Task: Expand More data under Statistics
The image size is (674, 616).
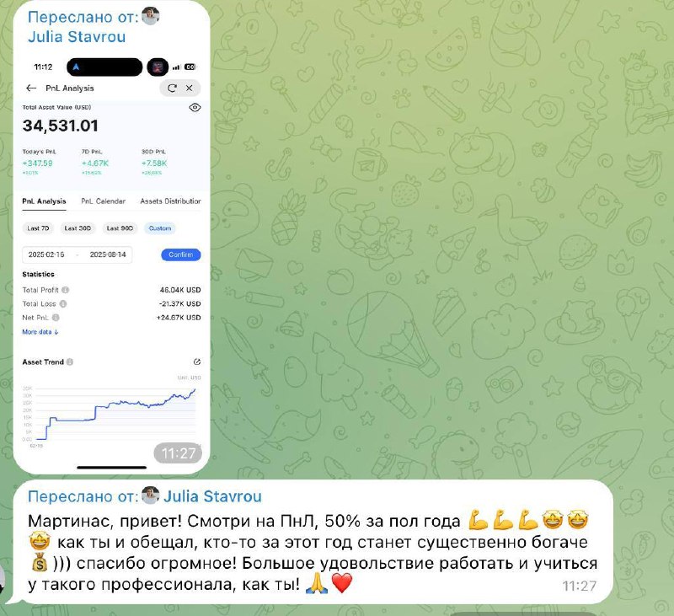Action: 40,332
